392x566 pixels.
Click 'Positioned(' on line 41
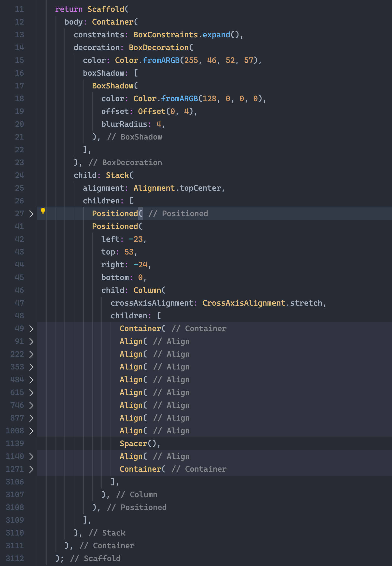(x=117, y=226)
